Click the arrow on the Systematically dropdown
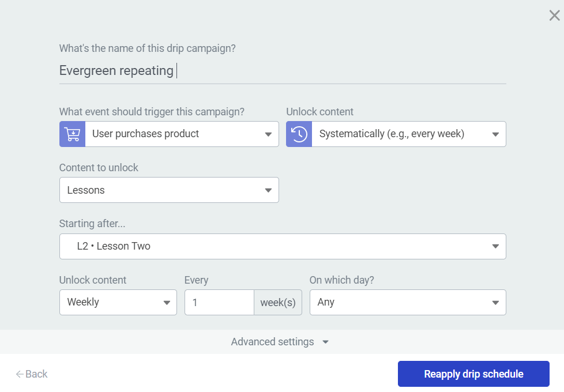The width and height of the screenshot is (564, 392). (x=495, y=134)
